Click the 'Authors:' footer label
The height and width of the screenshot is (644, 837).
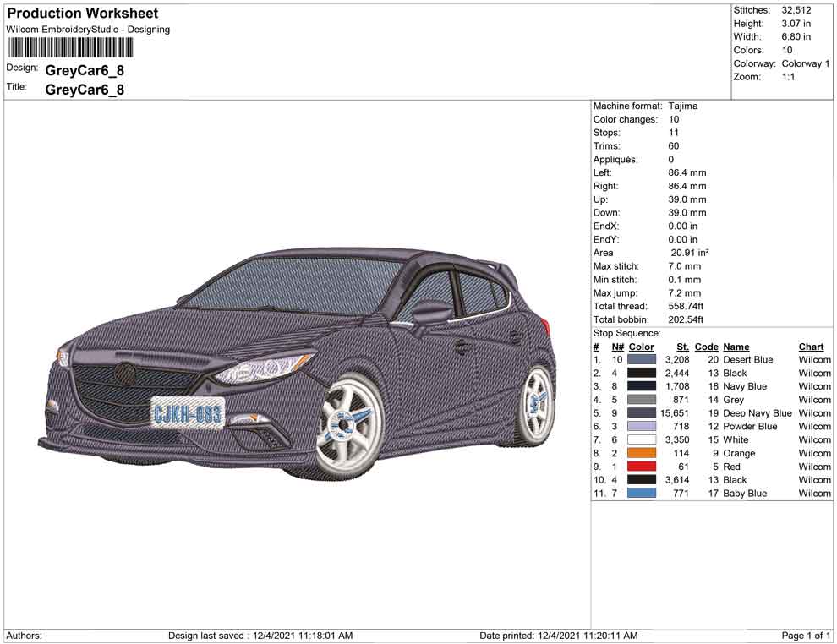(x=24, y=636)
